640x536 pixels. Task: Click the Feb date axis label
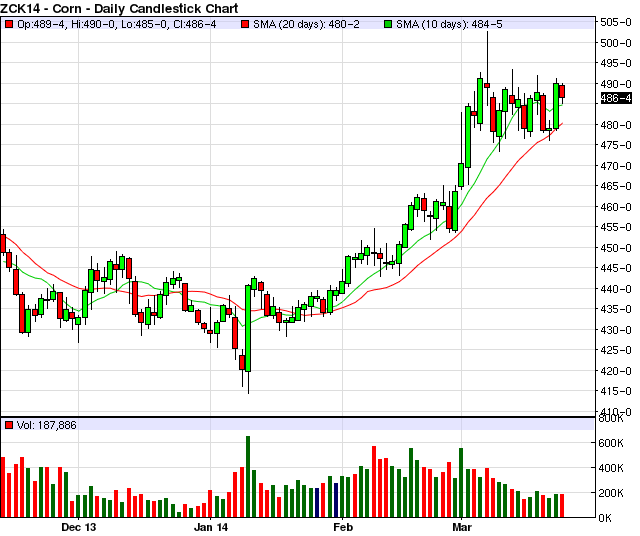[343, 527]
